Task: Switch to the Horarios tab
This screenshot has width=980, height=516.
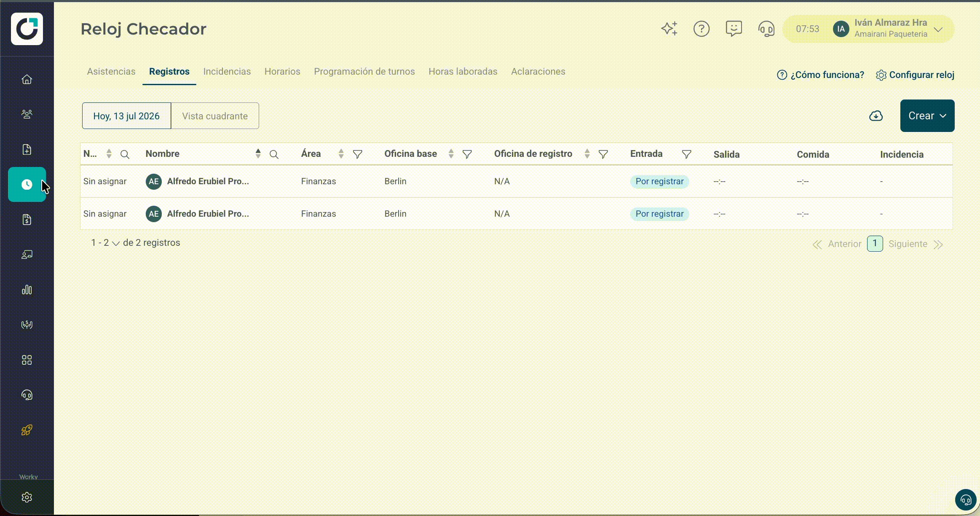Action: [x=282, y=71]
